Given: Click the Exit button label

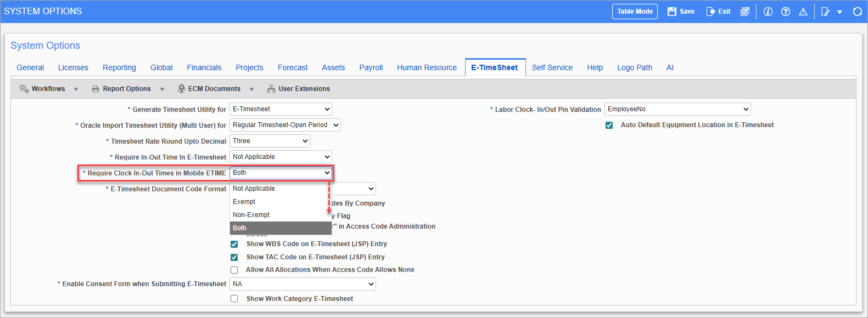Looking at the screenshot, I should click(x=724, y=12).
